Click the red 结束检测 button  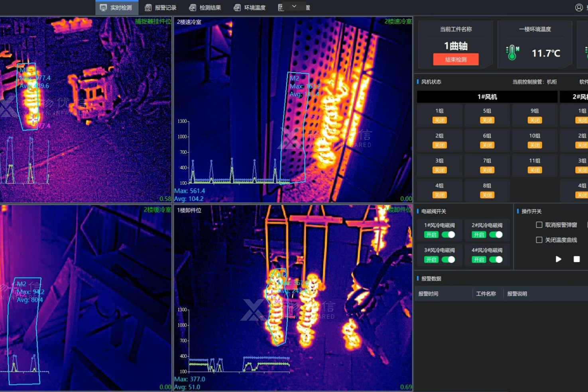(456, 60)
